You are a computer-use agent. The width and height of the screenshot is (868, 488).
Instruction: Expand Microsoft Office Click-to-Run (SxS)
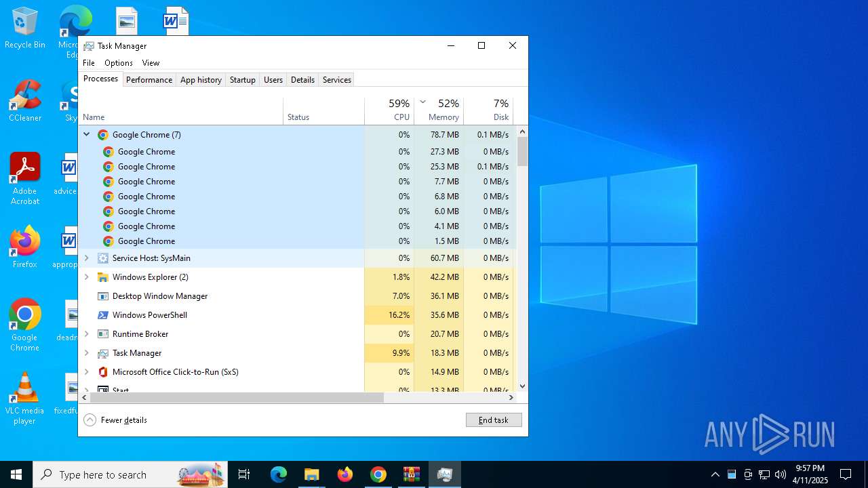point(86,372)
